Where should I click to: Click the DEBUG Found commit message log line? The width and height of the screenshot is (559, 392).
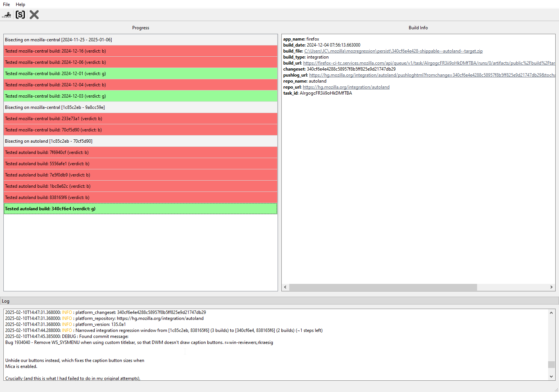pyautogui.click(x=67, y=336)
